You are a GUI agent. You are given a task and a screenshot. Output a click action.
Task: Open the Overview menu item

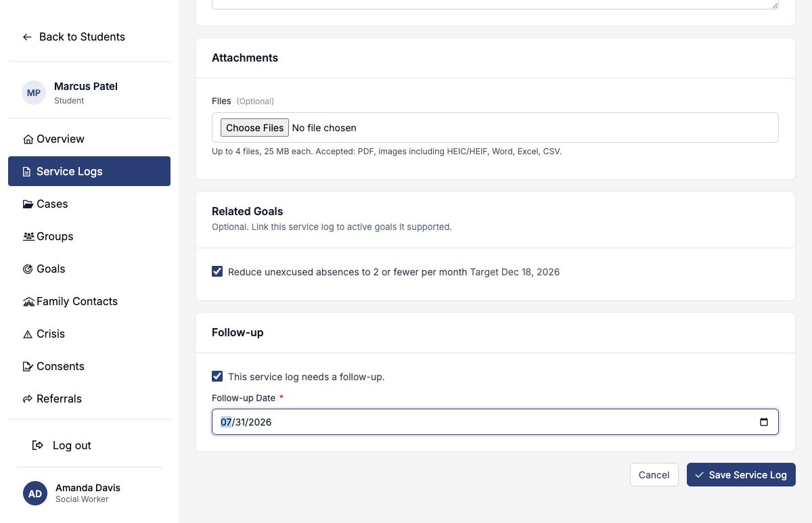tap(89, 139)
